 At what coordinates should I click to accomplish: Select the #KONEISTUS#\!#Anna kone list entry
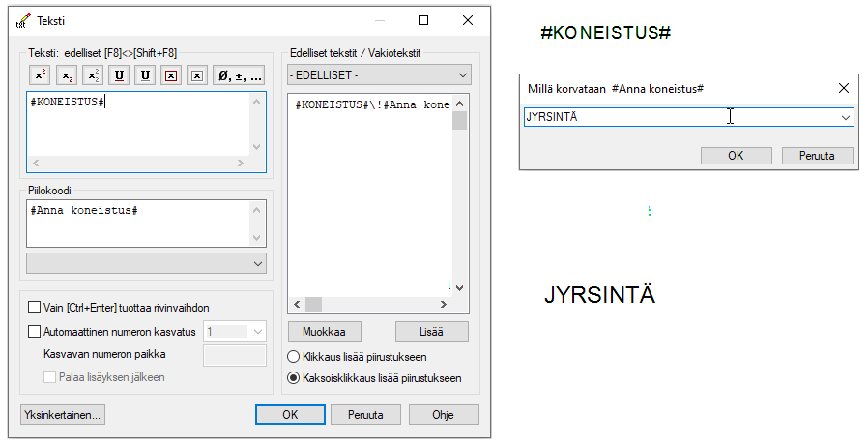[372, 104]
